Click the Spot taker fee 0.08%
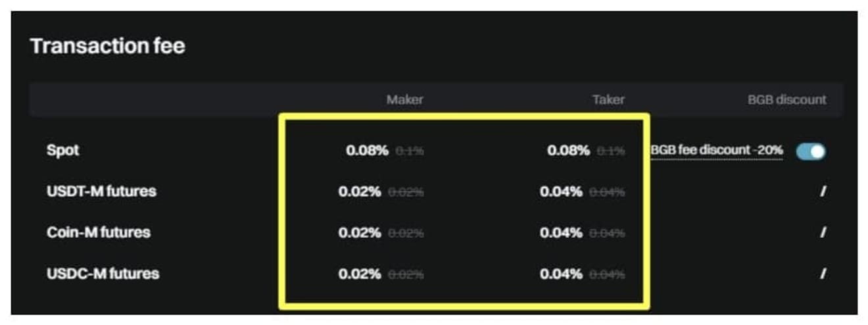Screen dimensions: 868x325 click(x=568, y=151)
